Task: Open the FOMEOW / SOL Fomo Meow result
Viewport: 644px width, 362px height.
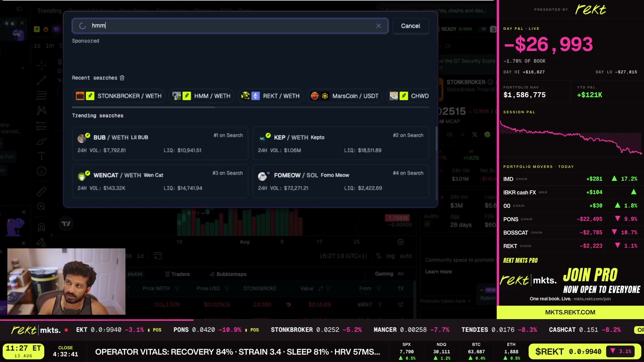Action: 340,181
